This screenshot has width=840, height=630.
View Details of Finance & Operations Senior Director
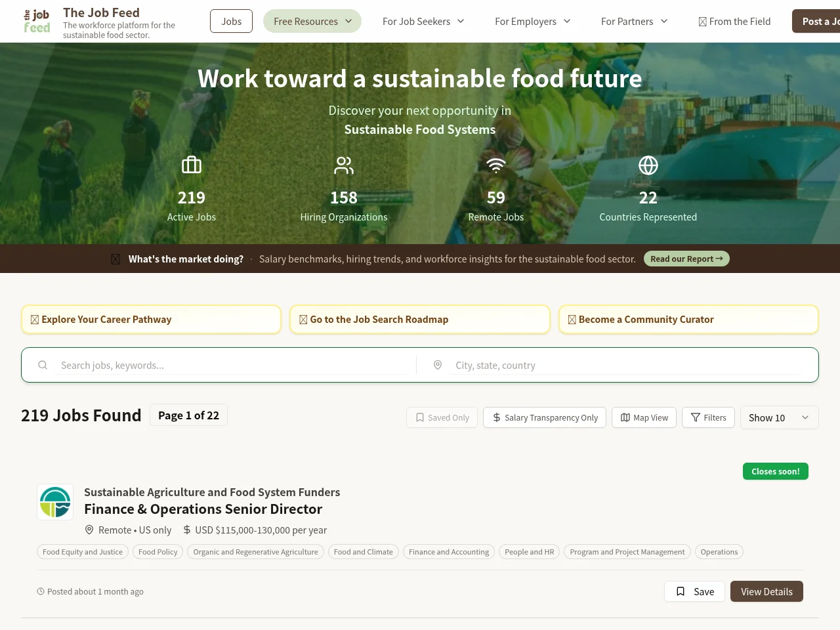click(766, 591)
